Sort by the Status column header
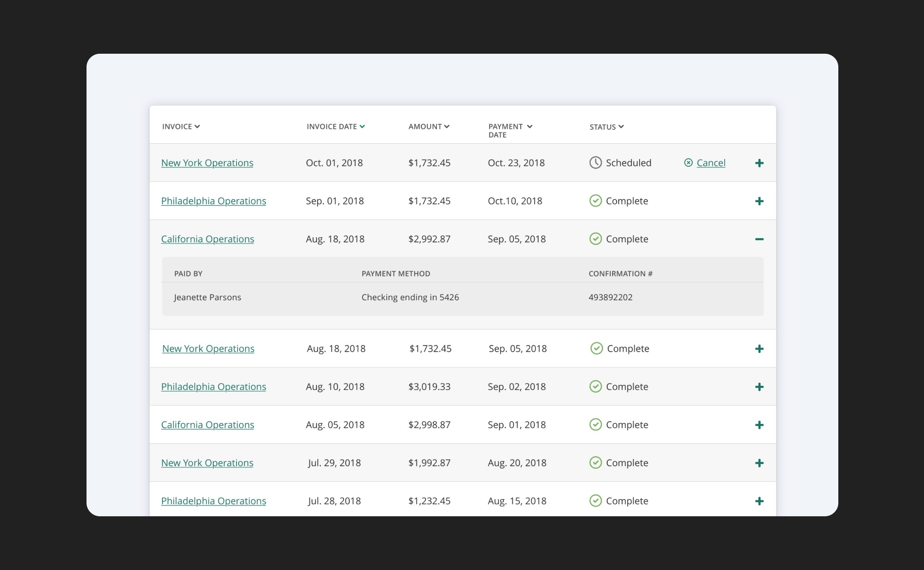The image size is (924, 570). [x=606, y=127]
